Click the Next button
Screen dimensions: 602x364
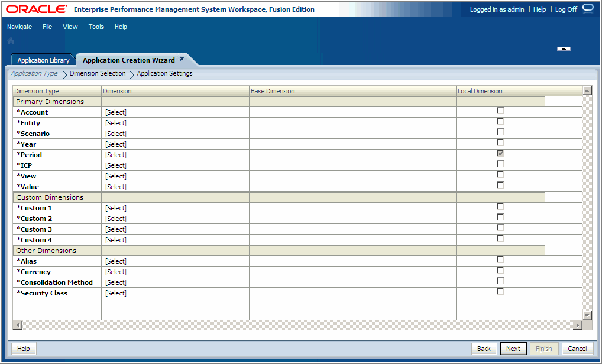tap(513, 348)
